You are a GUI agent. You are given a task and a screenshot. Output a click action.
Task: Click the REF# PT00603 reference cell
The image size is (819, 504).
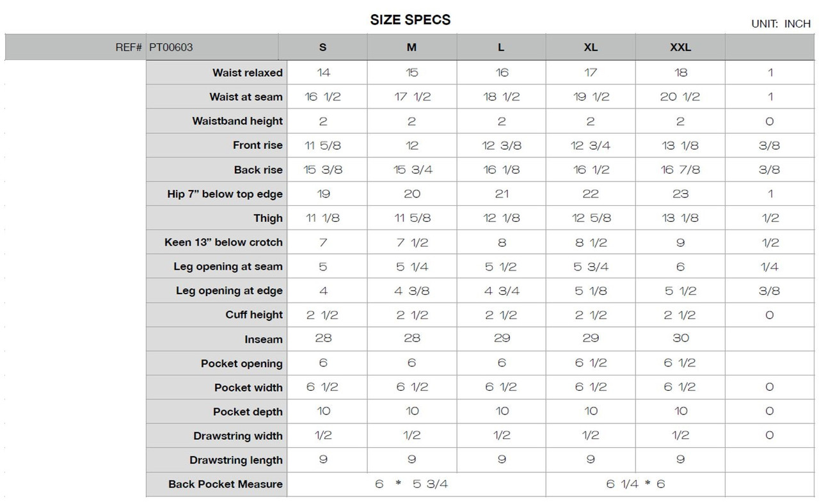tap(154, 47)
